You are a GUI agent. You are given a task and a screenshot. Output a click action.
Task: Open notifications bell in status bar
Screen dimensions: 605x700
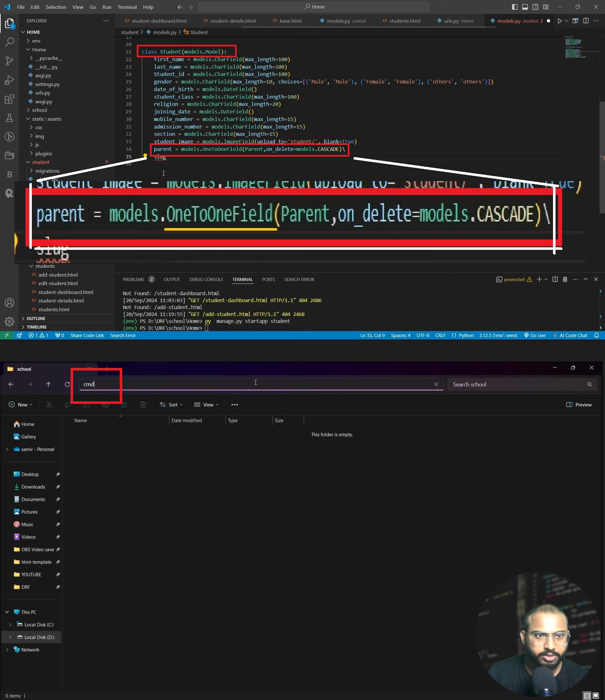(596, 336)
